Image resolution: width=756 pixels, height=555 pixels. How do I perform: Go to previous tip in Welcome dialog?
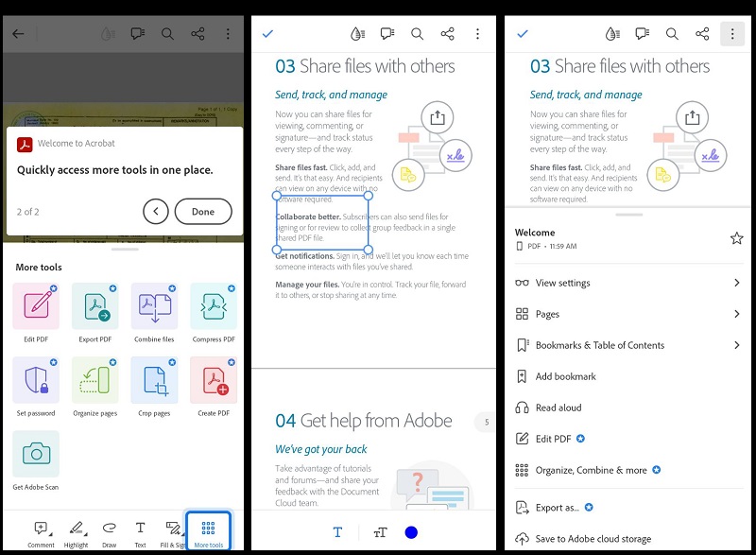click(x=156, y=211)
